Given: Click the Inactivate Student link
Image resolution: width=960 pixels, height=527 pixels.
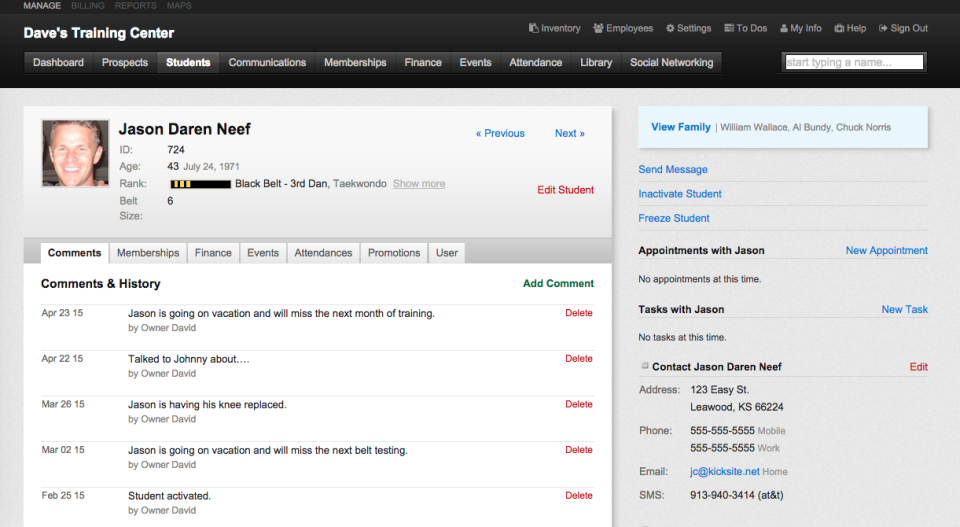Looking at the screenshot, I should (680, 194).
